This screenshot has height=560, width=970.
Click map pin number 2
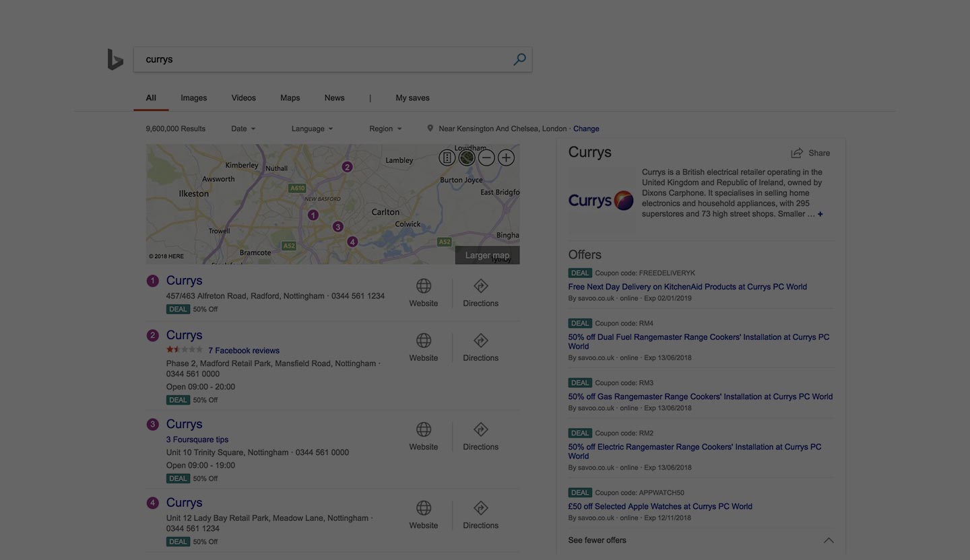point(347,167)
